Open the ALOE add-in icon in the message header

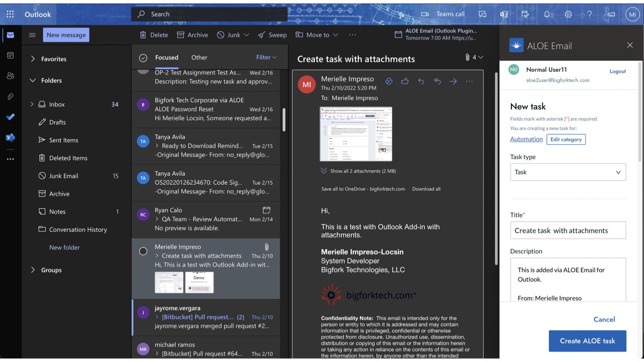[388, 81]
